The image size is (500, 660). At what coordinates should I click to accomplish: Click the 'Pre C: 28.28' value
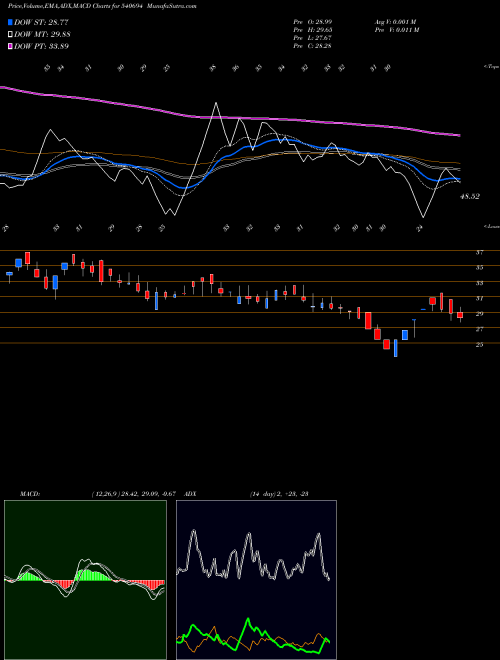312,46
